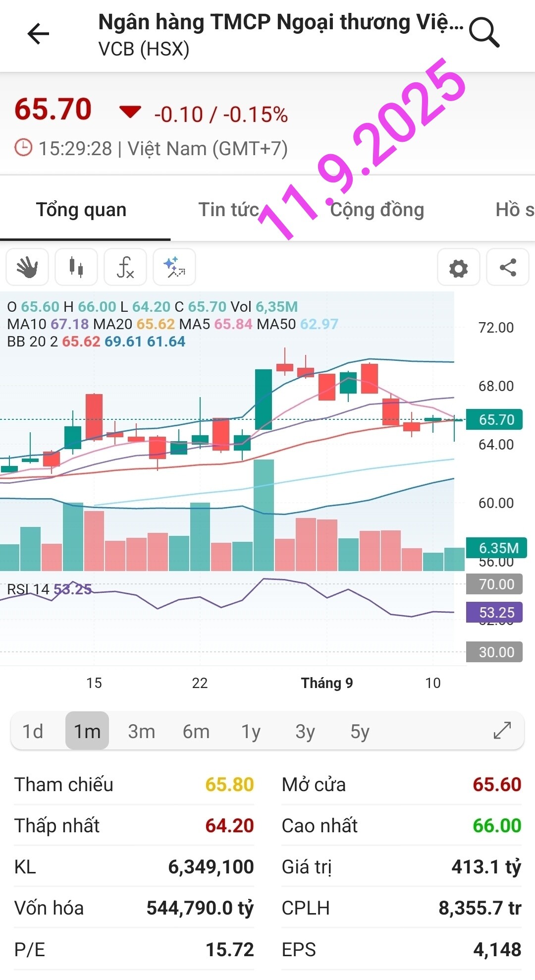
Task: Select the 5y timeframe
Action: 360,731
